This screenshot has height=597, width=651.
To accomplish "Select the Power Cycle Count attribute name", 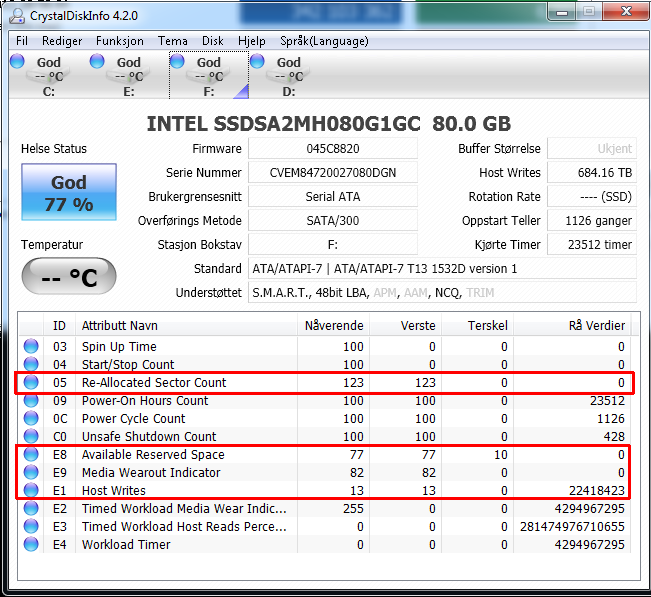I will 133,418.
